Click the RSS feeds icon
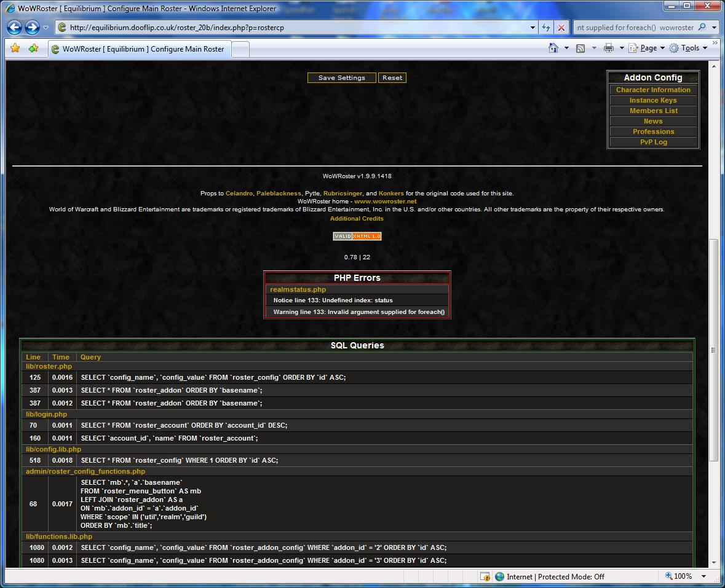This screenshot has height=588, width=725. (580, 48)
